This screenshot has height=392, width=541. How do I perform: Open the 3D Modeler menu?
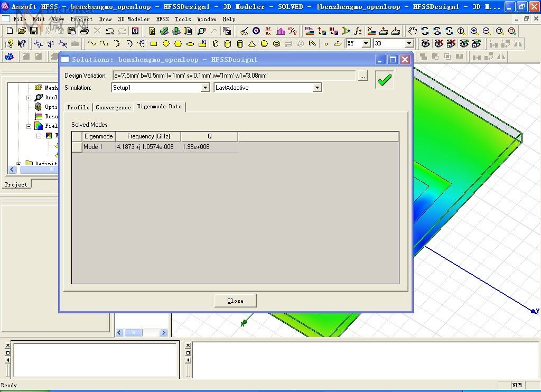134,20
